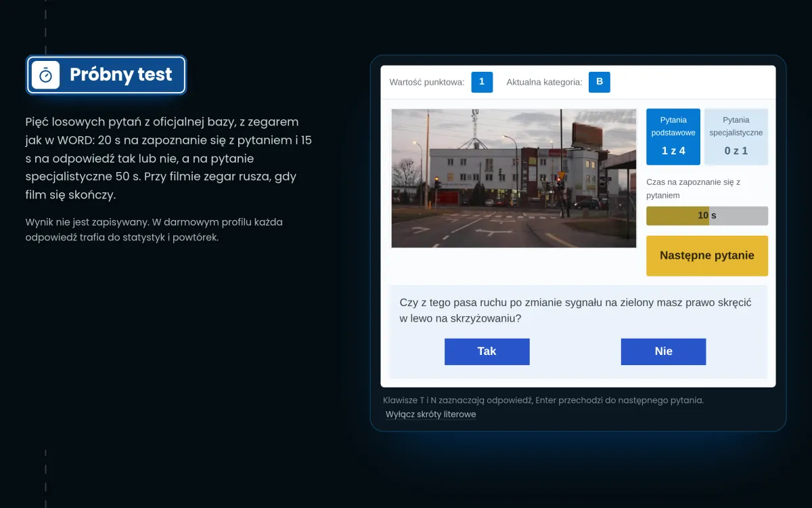Click the paragraph describing five random questions
The width and height of the screenshot is (812, 508).
click(x=169, y=158)
